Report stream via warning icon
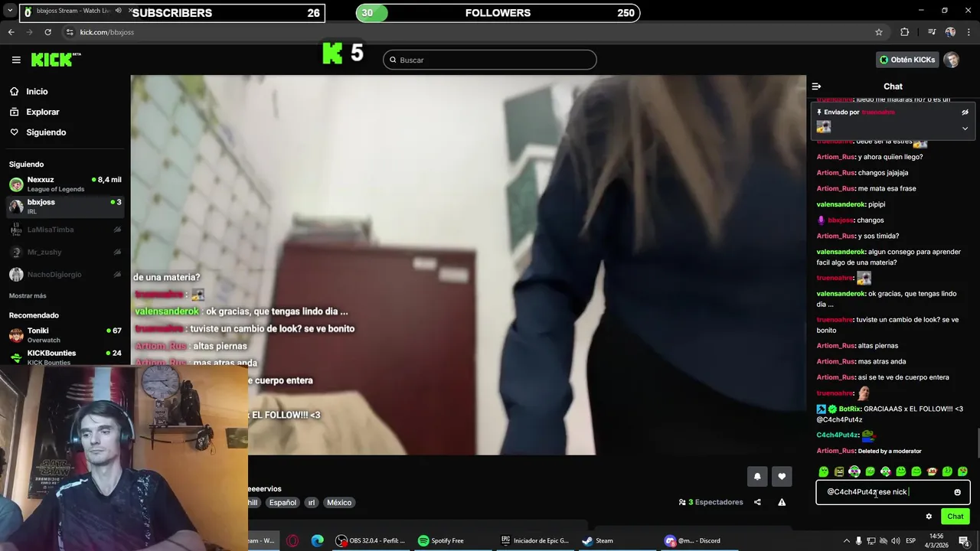 782,502
